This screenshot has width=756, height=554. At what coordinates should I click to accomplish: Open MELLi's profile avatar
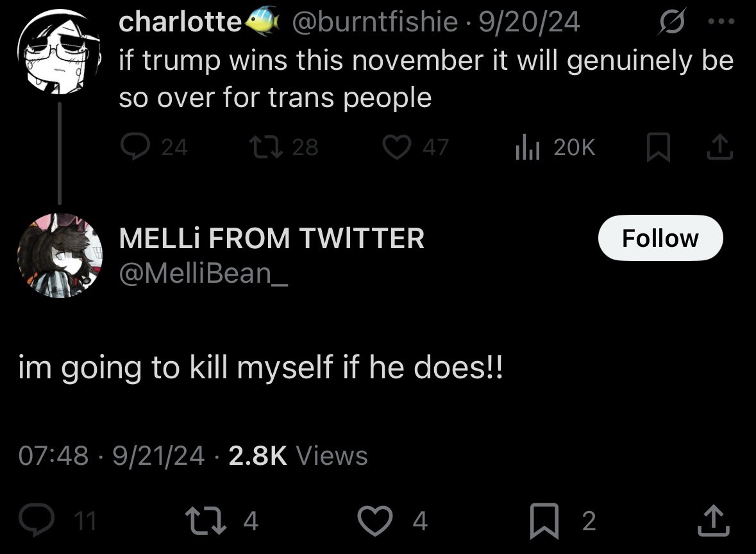(60, 256)
